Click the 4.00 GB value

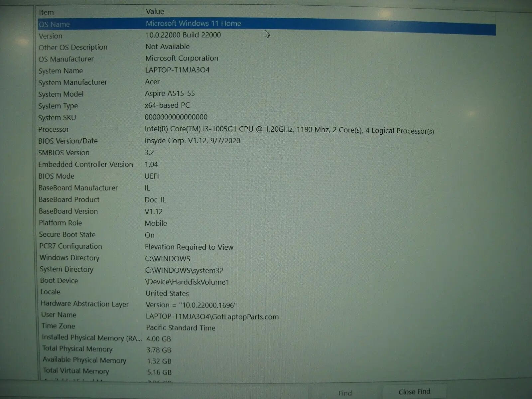(159, 339)
